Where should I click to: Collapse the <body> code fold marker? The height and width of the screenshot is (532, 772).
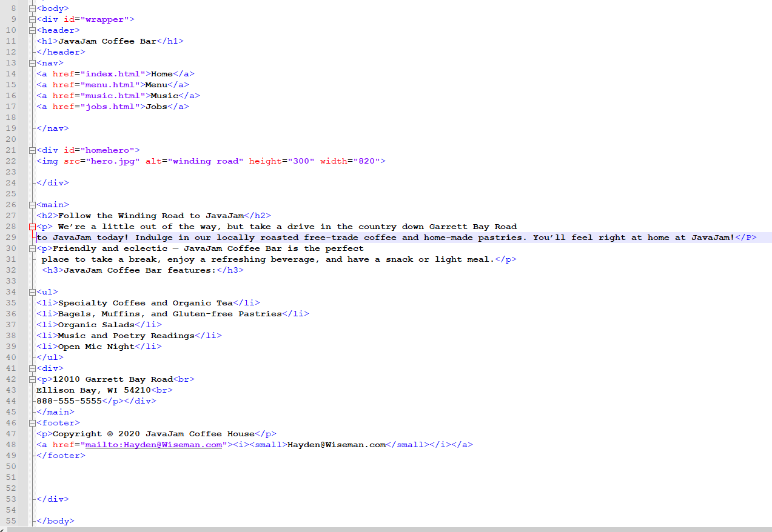(x=32, y=8)
